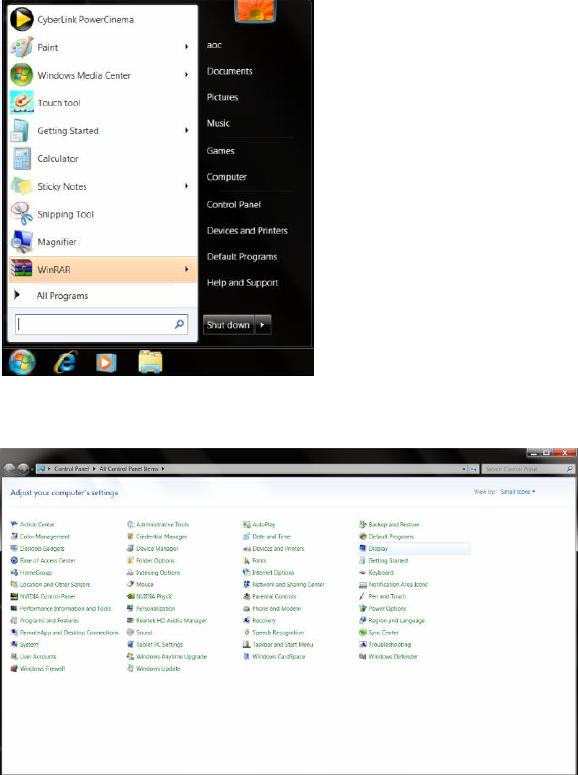This screenshot has width=578, height=775.
Task: Click the Start menu search box
Action: click(101, 325)
